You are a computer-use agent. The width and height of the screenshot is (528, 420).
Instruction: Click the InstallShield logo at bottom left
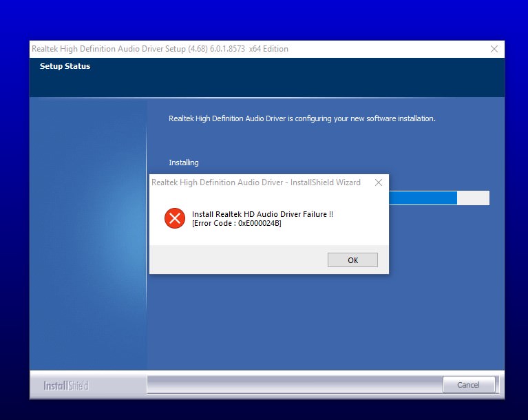click(66, 386)
